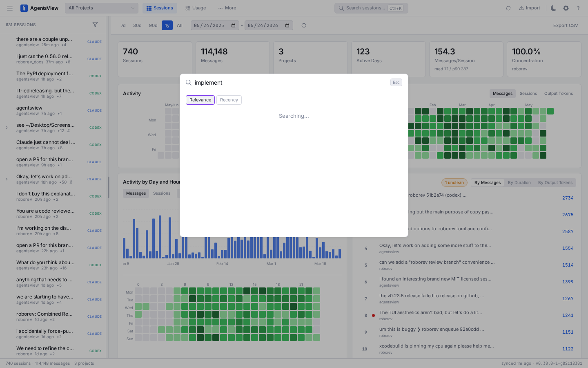Select Messages in Activity by Day and Hour

click(x=136, y=193)
